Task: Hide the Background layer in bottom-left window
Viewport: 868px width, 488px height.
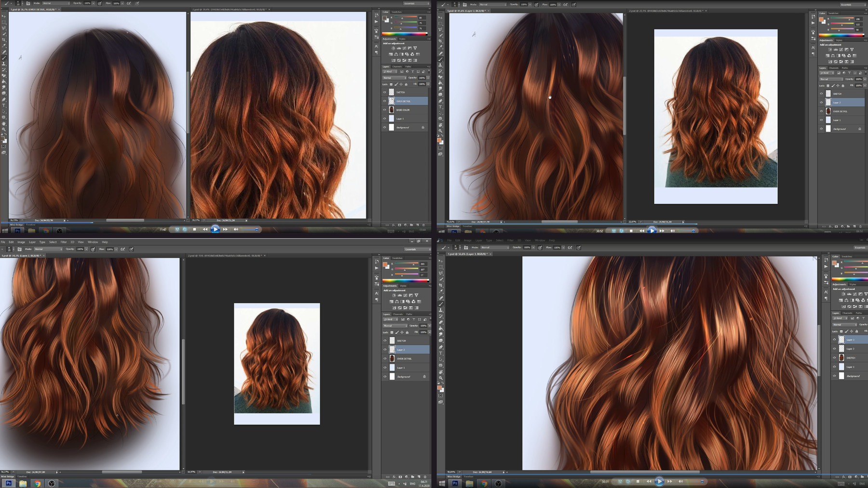Action: 385,377
